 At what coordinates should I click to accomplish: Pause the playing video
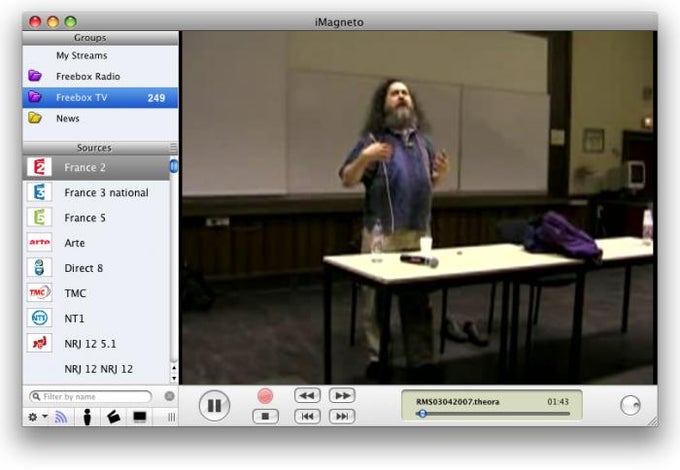tap(214, 405)
